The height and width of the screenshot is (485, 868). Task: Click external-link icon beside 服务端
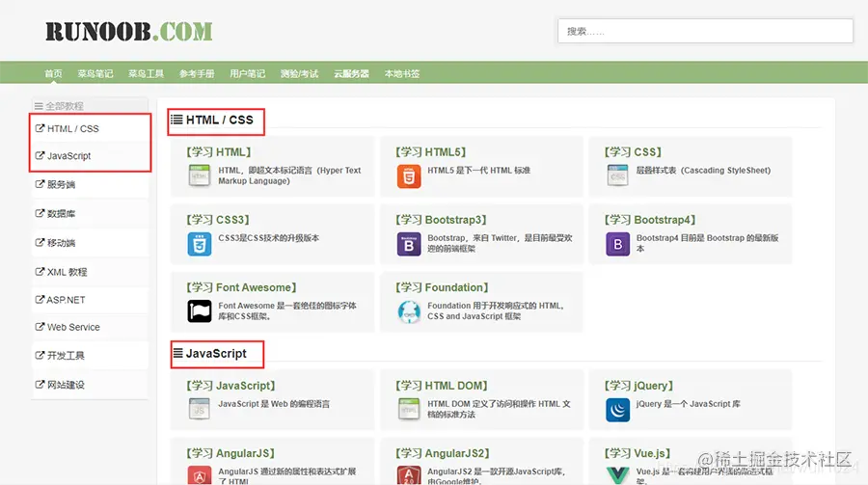click(40, 184)
